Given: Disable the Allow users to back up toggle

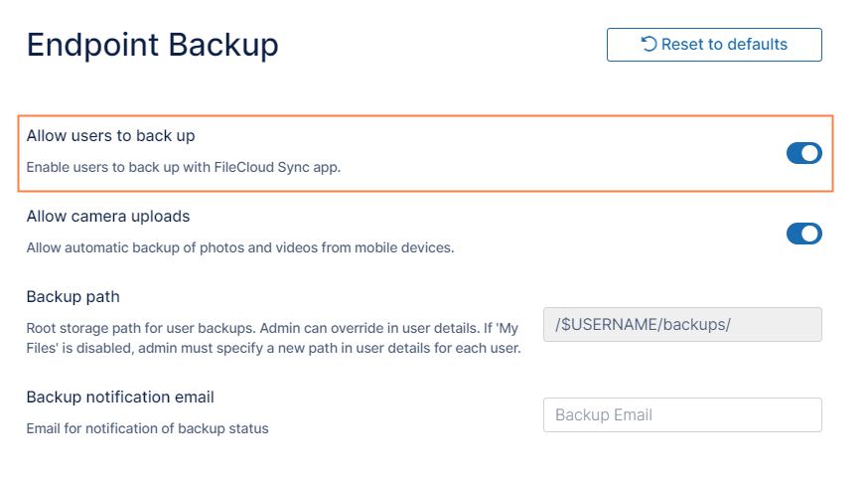Looking at the screenshot, I should click(803, 153).
